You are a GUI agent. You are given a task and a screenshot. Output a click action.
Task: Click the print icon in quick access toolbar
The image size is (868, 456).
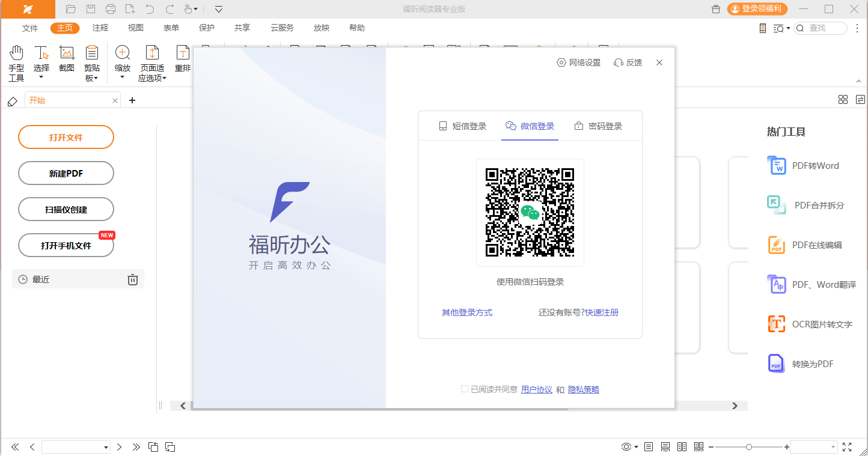click(x=110, y=9)
